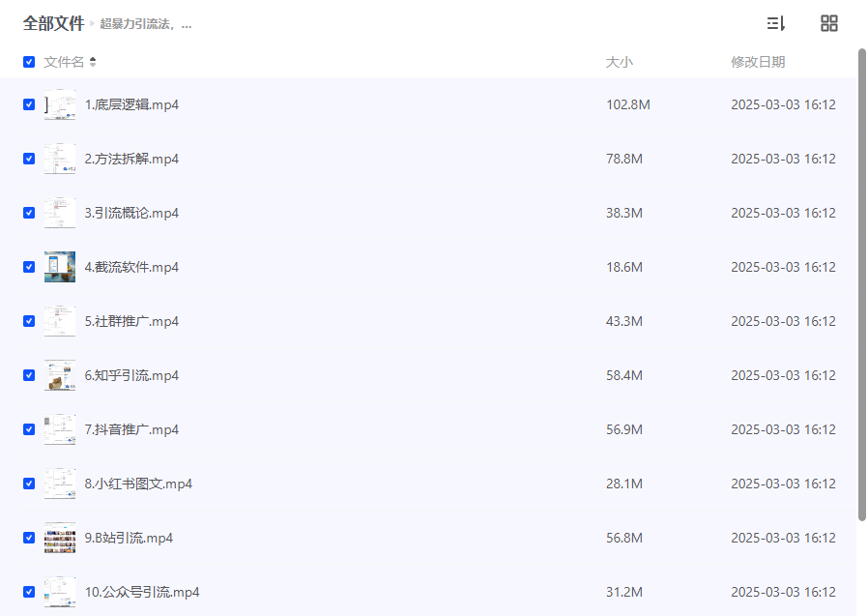Screen dimensions: 868x616
Task: Open the 5.社群推广.mp4 file name
Action: pyautogui.click(x=131, y=321)
